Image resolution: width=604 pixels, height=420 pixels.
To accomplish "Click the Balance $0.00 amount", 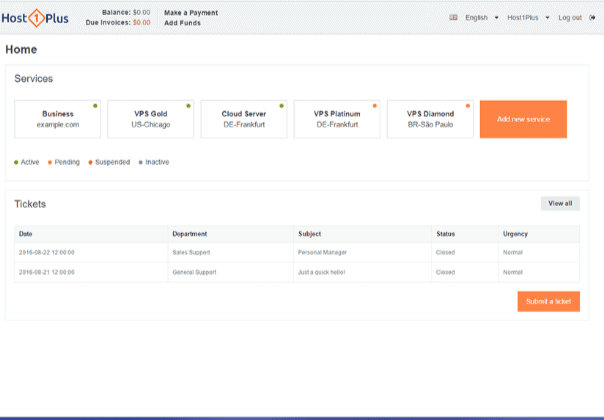I will (141, 12).
